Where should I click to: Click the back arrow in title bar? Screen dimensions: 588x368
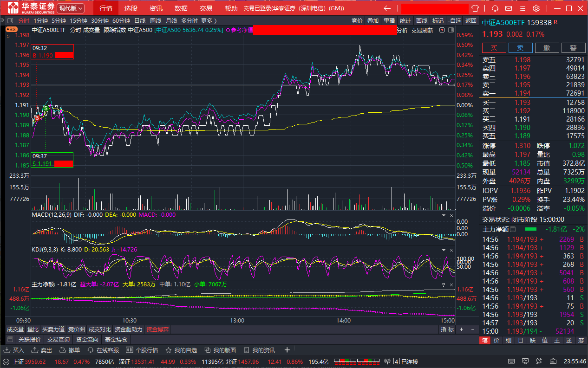click(x=387, y=8)
